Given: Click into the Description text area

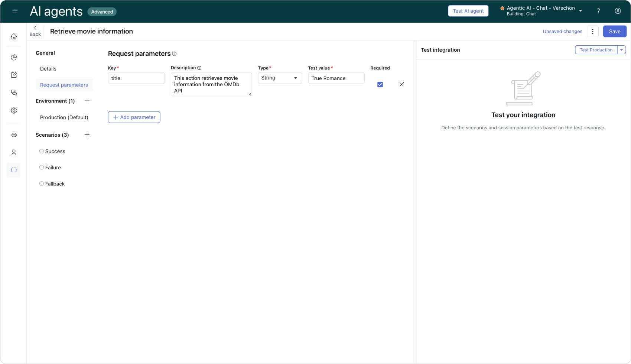Looking at the screenshot, I should tap(211, 84).
